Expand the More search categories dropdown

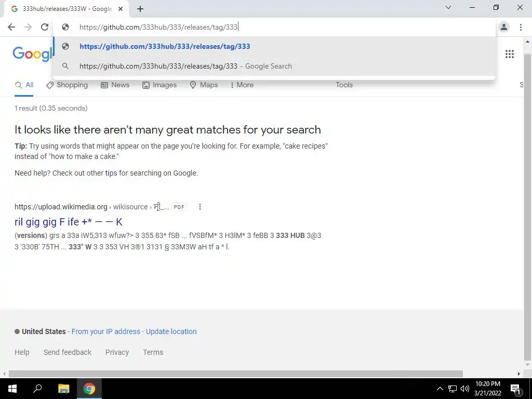coord(242,85)
